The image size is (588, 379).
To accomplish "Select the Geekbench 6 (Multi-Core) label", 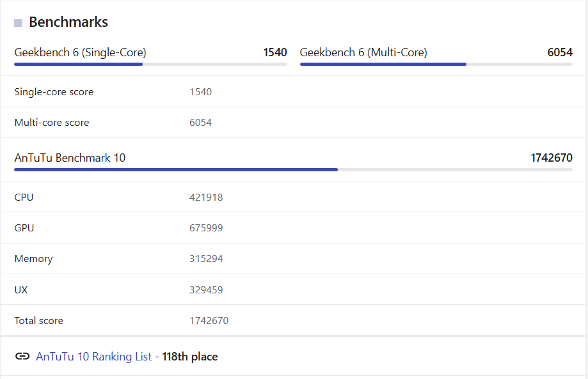I will pyautogui.click(x=363, y=52).
